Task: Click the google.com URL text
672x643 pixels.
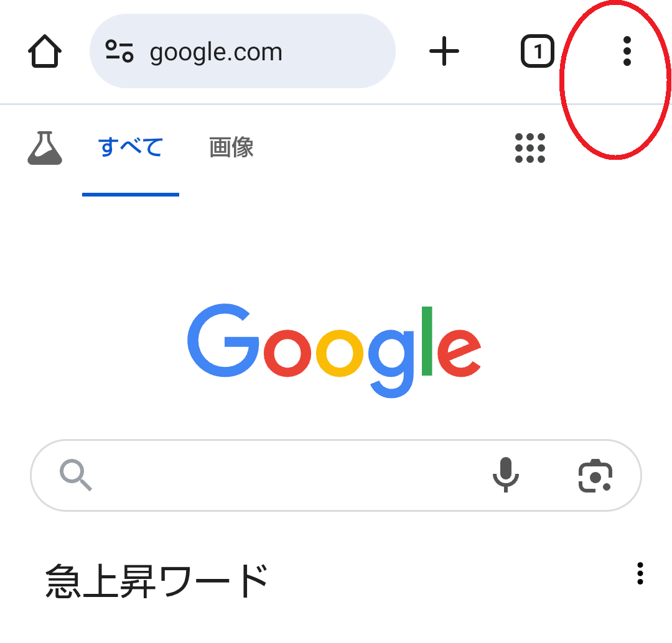Action: coord(216,52)
